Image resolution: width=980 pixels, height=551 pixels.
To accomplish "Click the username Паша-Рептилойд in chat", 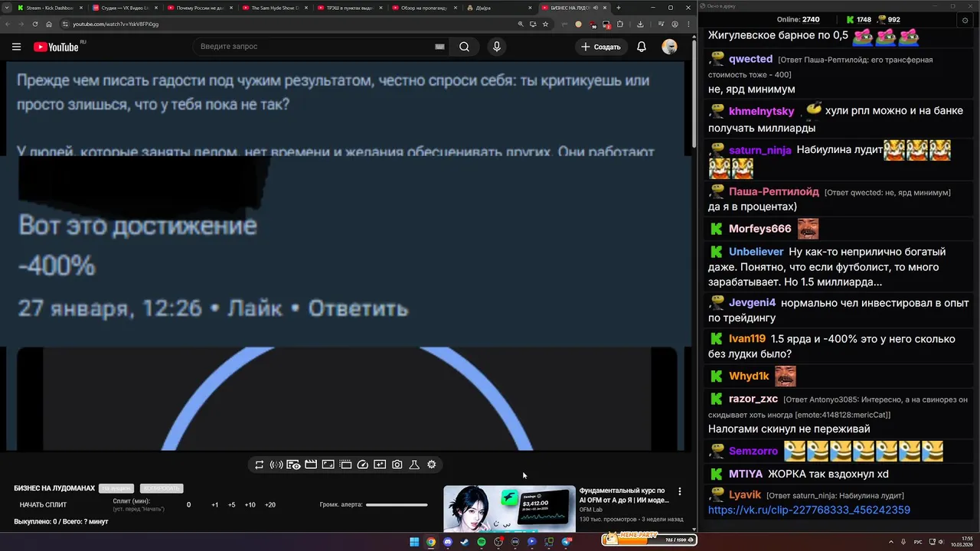I will point(774,192).
